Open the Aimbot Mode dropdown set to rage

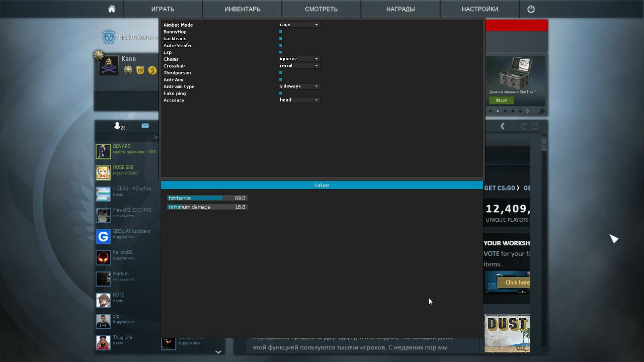coord(299,25)
